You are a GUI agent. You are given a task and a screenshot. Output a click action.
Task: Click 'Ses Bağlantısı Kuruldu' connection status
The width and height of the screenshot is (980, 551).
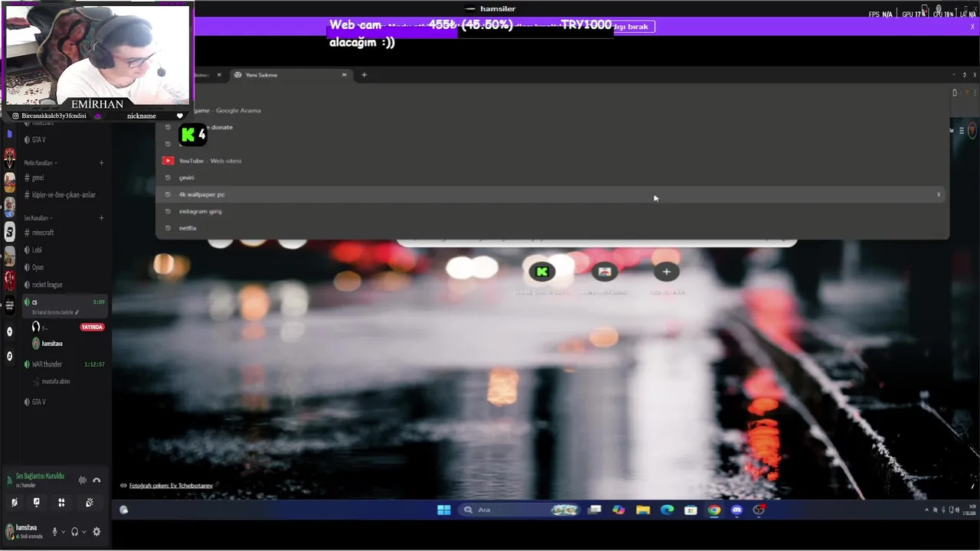tap(40, 476)
